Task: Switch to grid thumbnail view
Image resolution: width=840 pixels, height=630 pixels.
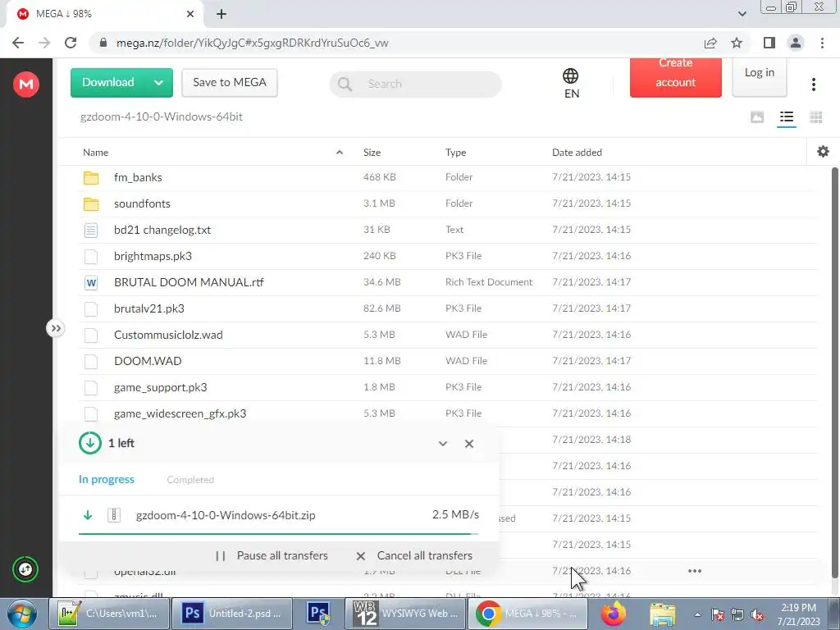Action: [816, 116]
